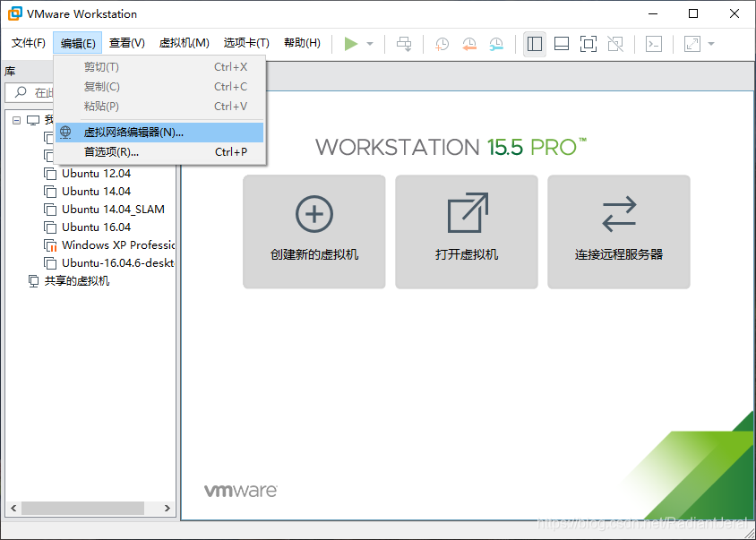This screenshot has height=540, width=756.
Task: Select 虚拟网络编辑器(N)... menu item
Action: tap(159, 133)
